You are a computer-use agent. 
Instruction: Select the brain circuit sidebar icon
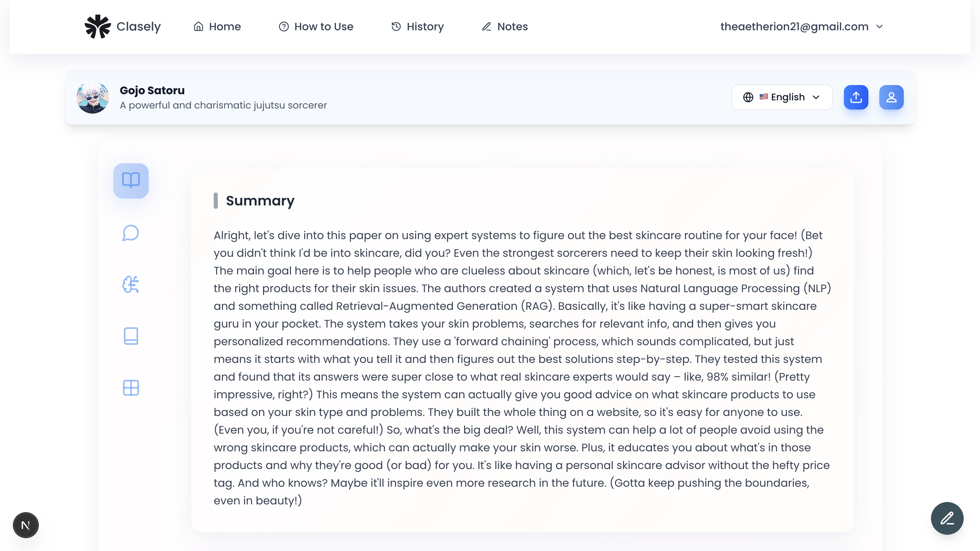pos(131,284)
